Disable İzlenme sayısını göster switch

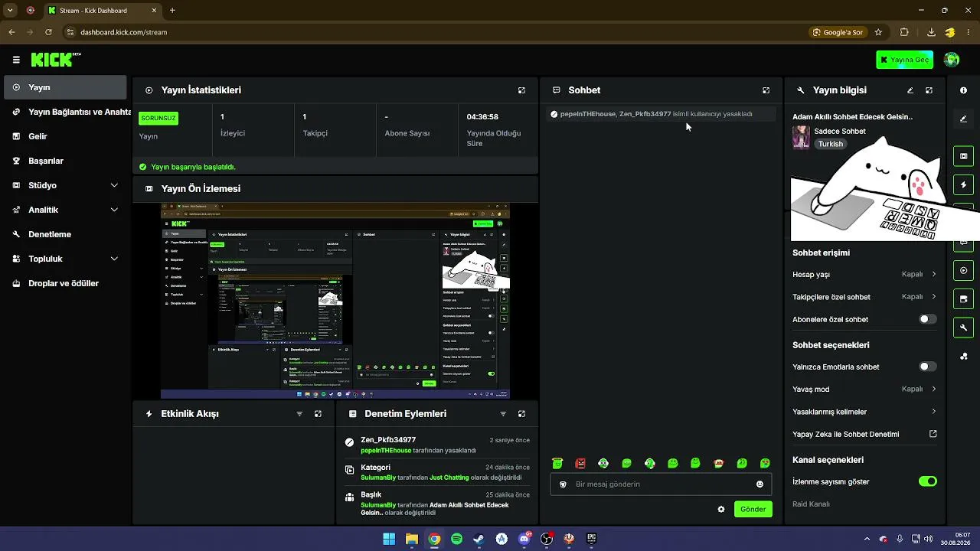[x=927, y=481]
